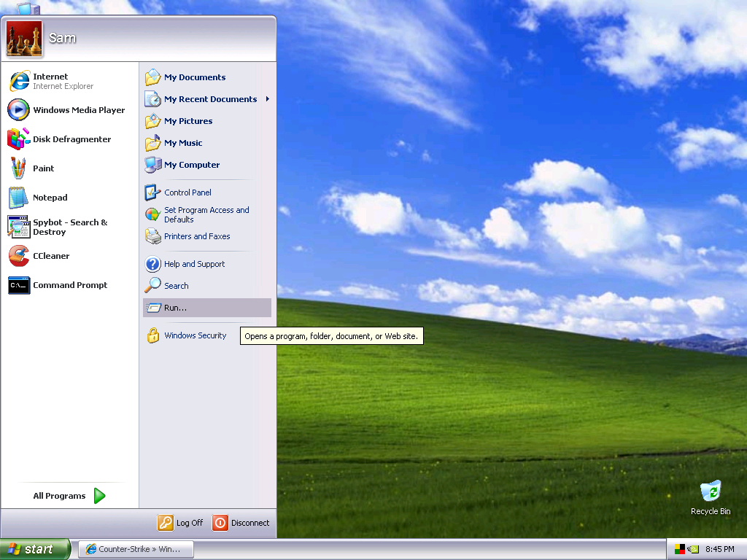
Task: Launch Spybot - Search & Destroy icon
Action: coord(18,227)
